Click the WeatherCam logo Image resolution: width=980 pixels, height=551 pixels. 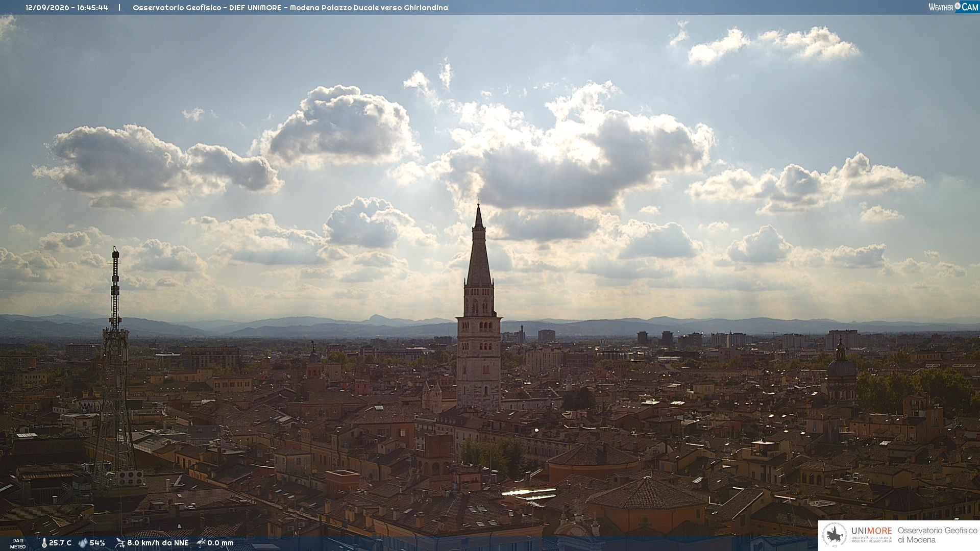pos(953,7)
